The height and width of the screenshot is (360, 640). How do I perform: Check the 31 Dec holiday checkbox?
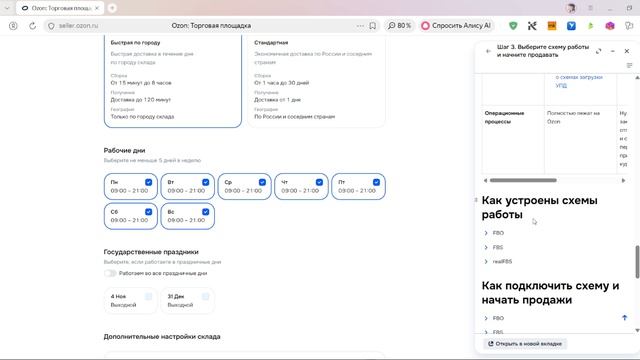click(206, 296)
